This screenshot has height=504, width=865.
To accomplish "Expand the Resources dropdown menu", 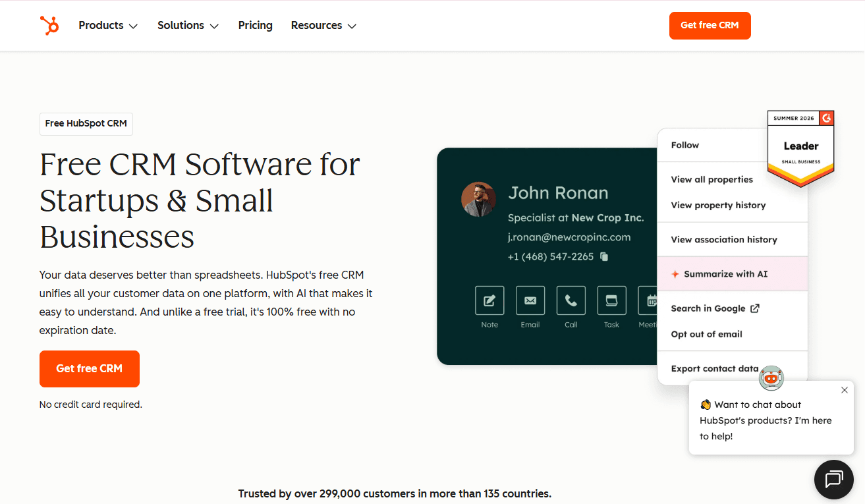I will (323, 26).
